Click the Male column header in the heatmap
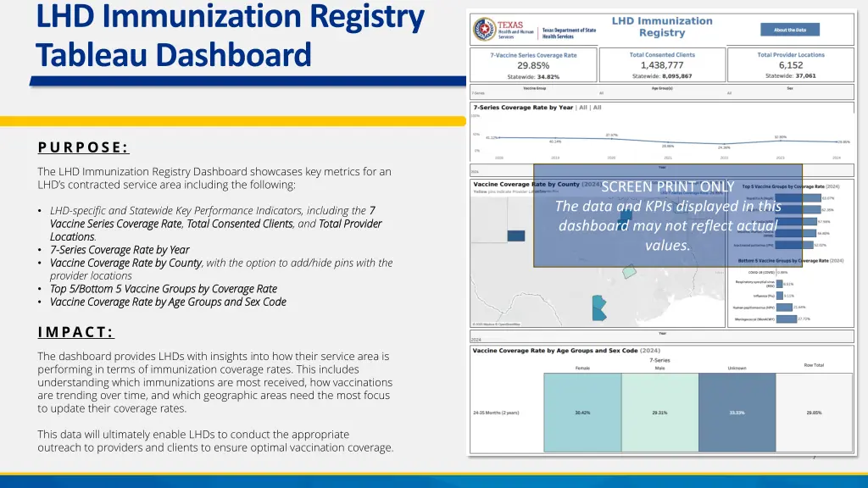 [659, 368]
